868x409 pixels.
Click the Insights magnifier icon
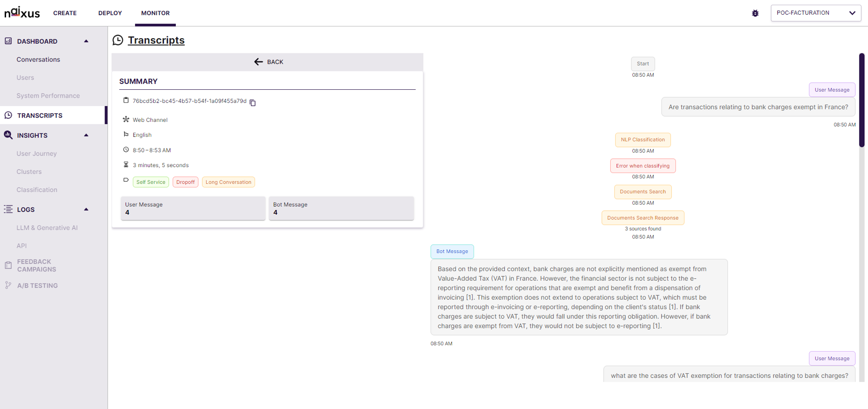click(x=8, y=135)
